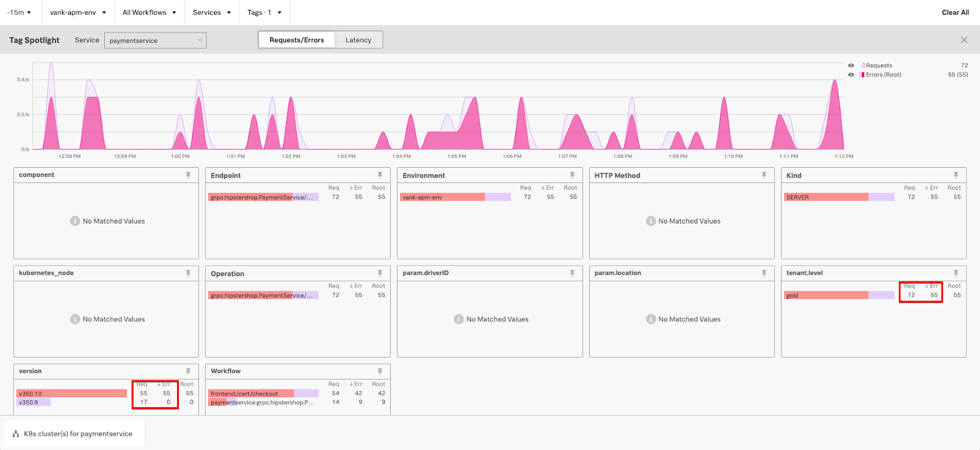Select paymentservice:grpc.hipstershop workflow row
980x450 pixels.
pos(263,402)
